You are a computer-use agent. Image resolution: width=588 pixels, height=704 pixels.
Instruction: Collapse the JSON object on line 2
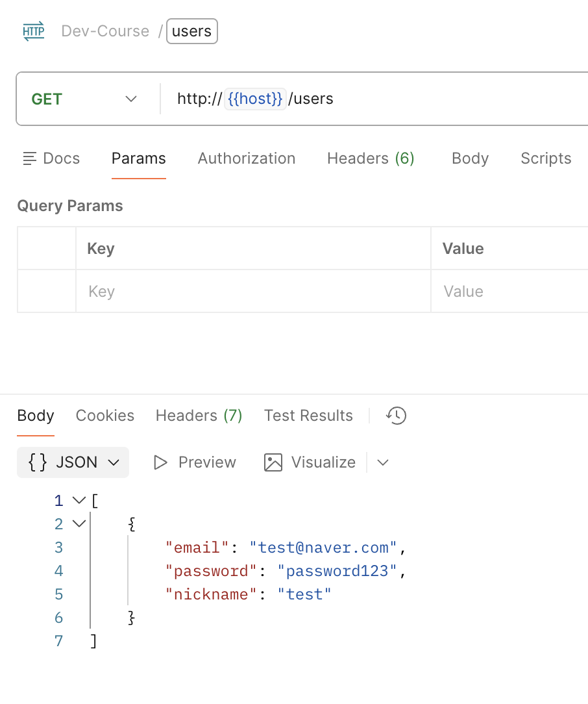(x=79, y=523)
